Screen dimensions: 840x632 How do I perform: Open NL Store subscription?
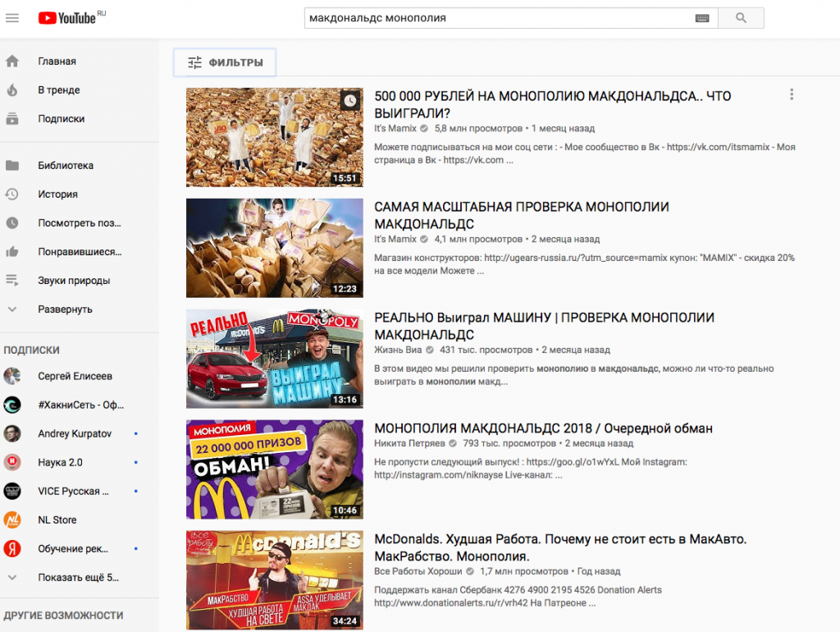57,520
